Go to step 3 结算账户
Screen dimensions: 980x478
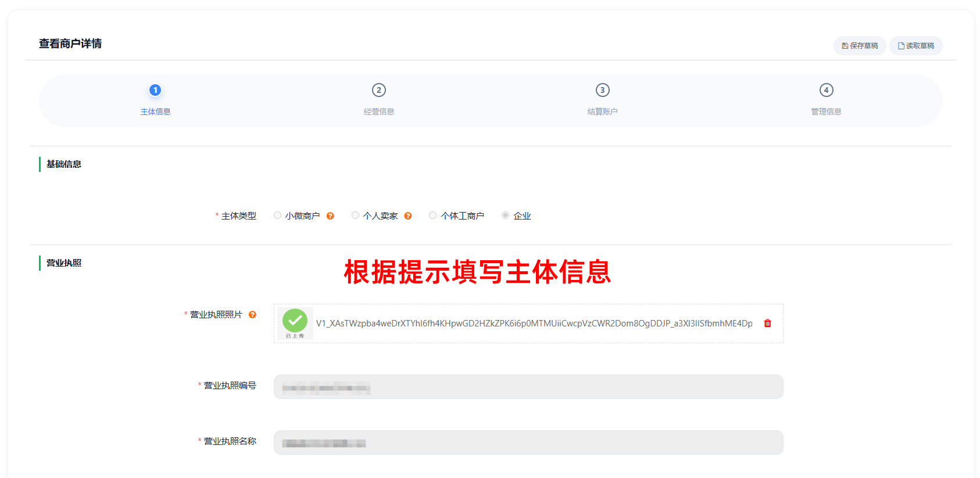(x=603, y=99)
